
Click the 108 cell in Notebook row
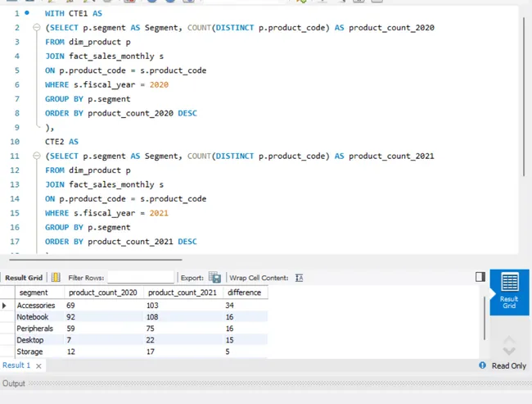point(183,317)
